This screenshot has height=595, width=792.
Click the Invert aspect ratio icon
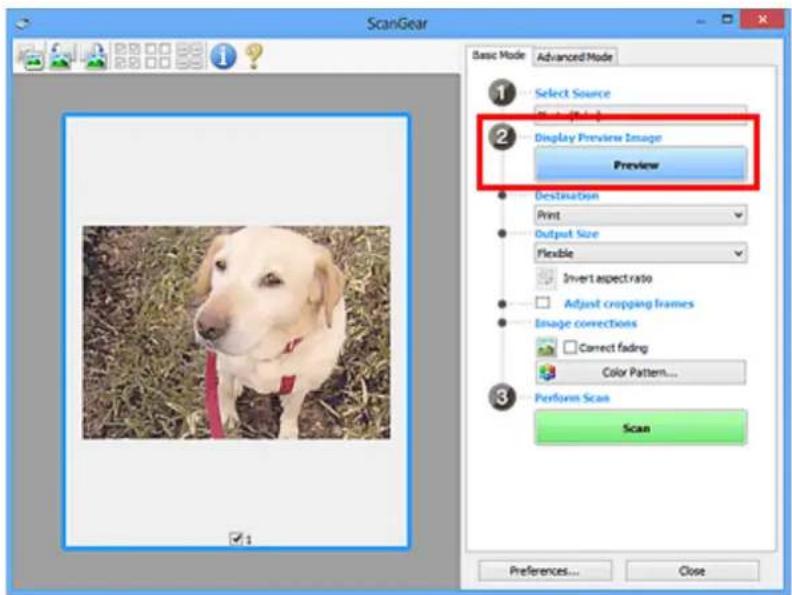tap(546, 277)
